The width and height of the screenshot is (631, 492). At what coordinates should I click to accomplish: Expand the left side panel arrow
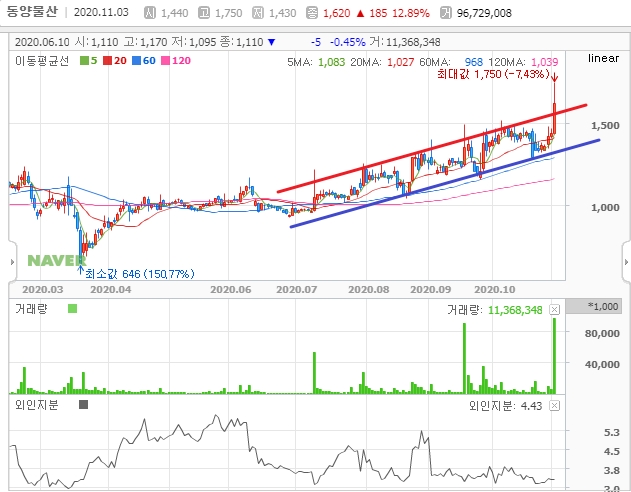[x=12, y=262]
